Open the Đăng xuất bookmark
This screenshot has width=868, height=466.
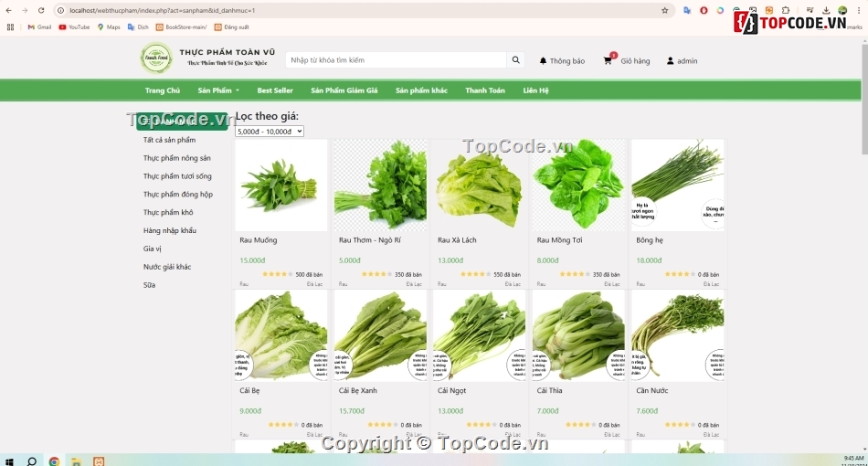pos(231,26)
